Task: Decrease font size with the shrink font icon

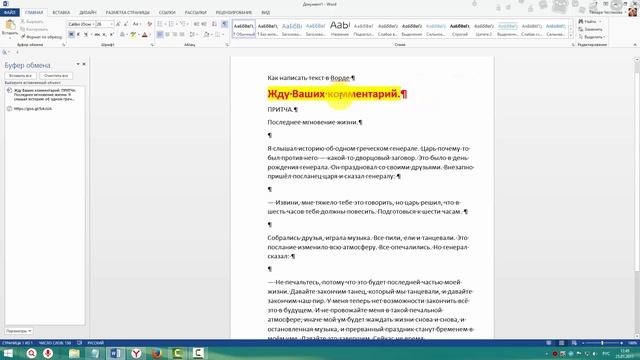Action: (126, 24)
